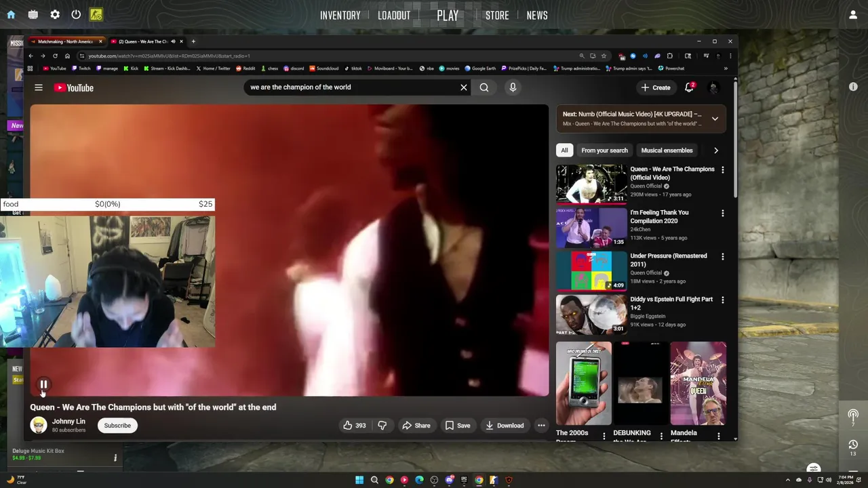
Task: Subscribe to Johnny Lin
Action: click(117, 426)
